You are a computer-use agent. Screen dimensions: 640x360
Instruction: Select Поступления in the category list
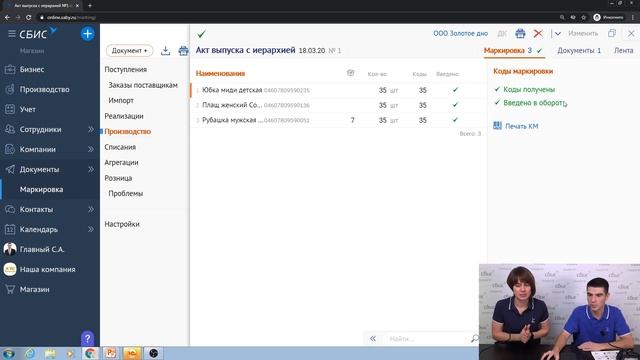126,69
